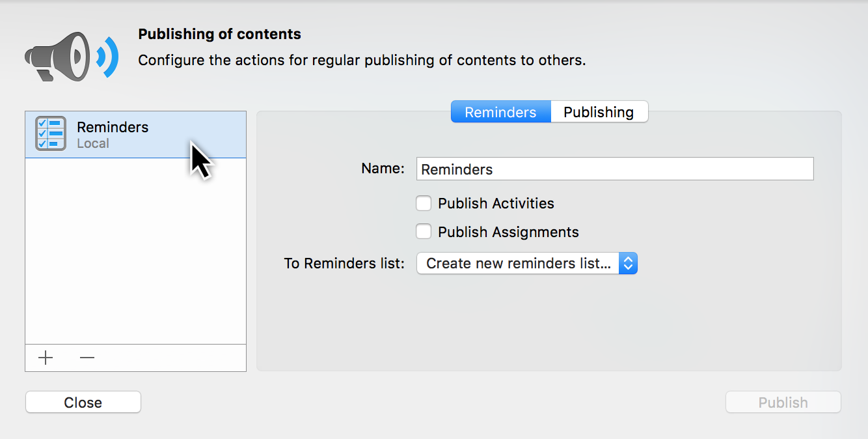868x439 pixels.
Task: Click the 'Configure the actions' description text
Action: 362,61
